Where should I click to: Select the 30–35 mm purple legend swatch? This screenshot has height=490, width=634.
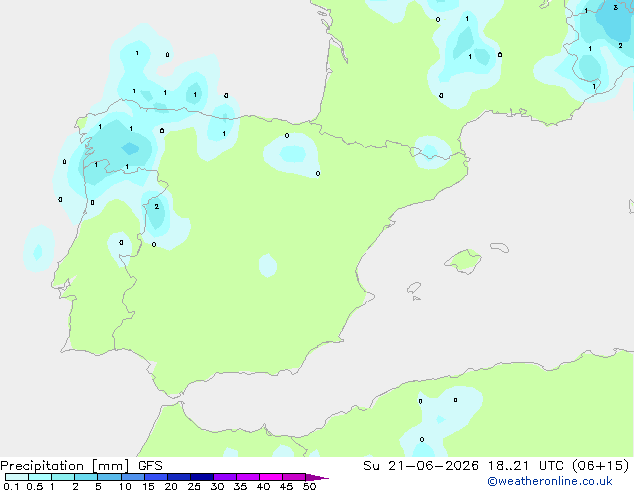[225, 477]
